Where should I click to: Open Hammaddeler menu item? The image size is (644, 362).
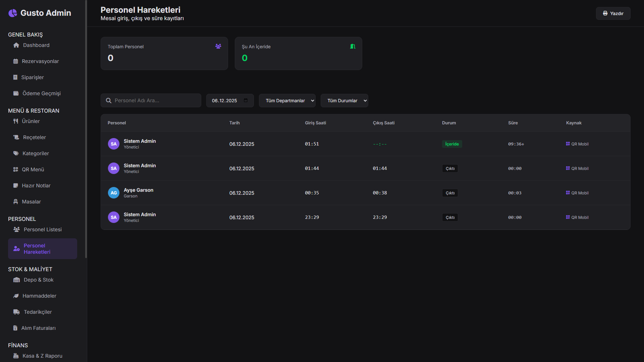(x=43, y=296)
